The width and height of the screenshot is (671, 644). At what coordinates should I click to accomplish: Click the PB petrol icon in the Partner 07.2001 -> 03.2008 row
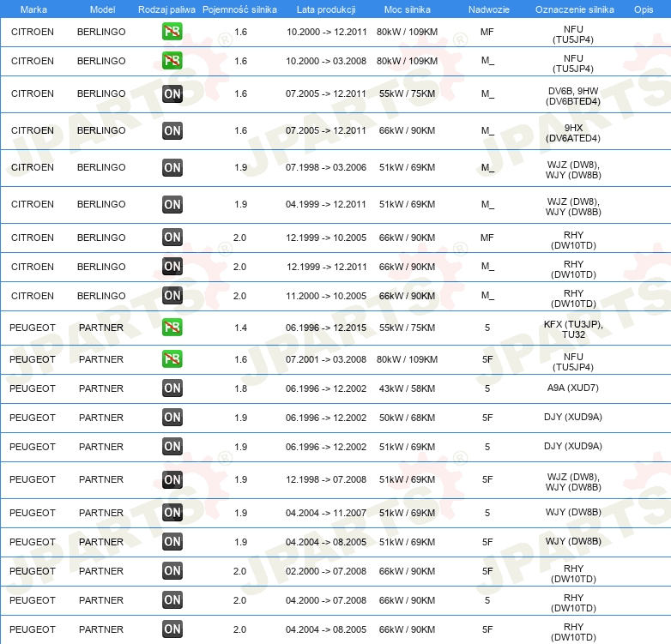click(172, 359)
